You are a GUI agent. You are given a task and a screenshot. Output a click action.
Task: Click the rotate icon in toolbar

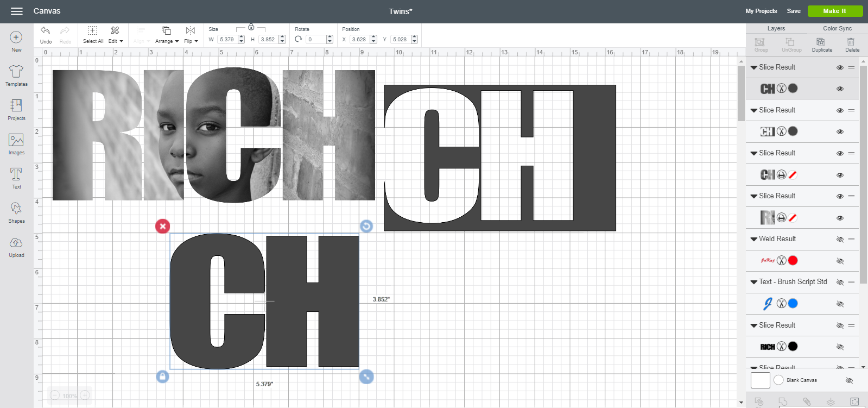[x=299, y=39]
